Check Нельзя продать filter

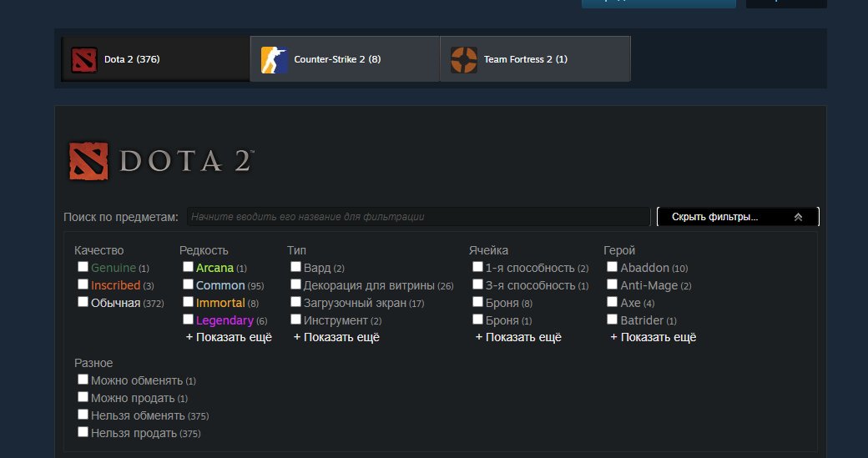point(83,432)
